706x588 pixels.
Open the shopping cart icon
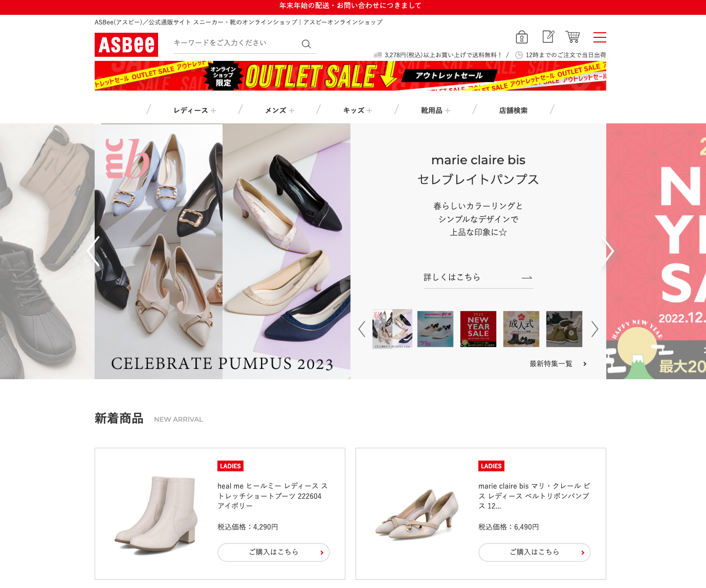(572, 36)
